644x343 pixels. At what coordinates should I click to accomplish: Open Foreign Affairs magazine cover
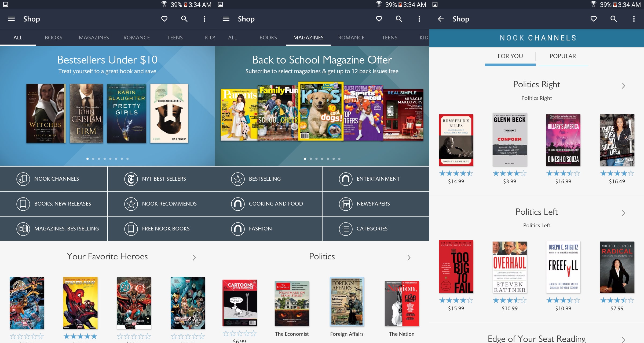pyautogui.click(x=347, y=302)
